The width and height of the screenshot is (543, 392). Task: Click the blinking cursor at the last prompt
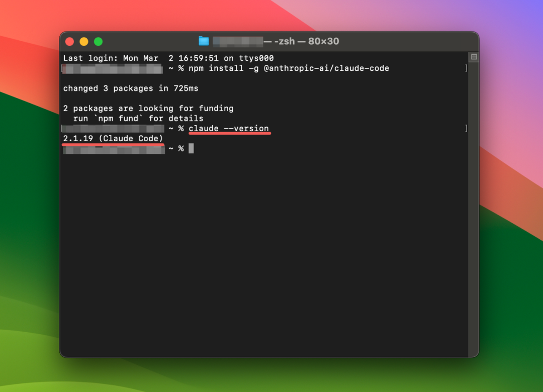point(191,149)
